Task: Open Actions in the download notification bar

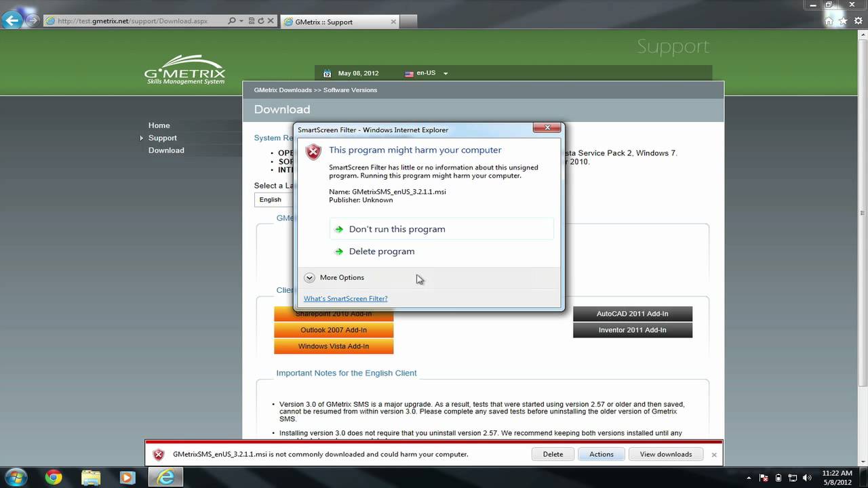Action: [601, 454]
